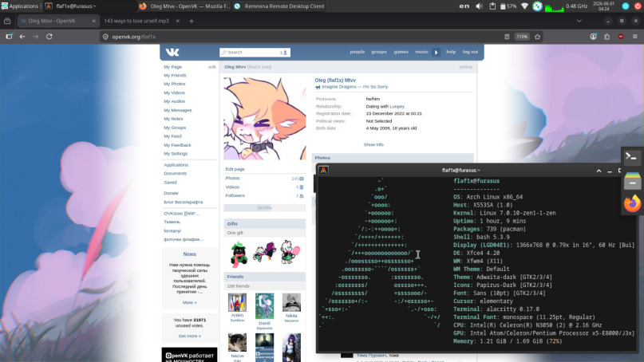This screenshot has width=644, height=362.
Task: Open a new Firefox tab with plus
Action: pos(192,21)
